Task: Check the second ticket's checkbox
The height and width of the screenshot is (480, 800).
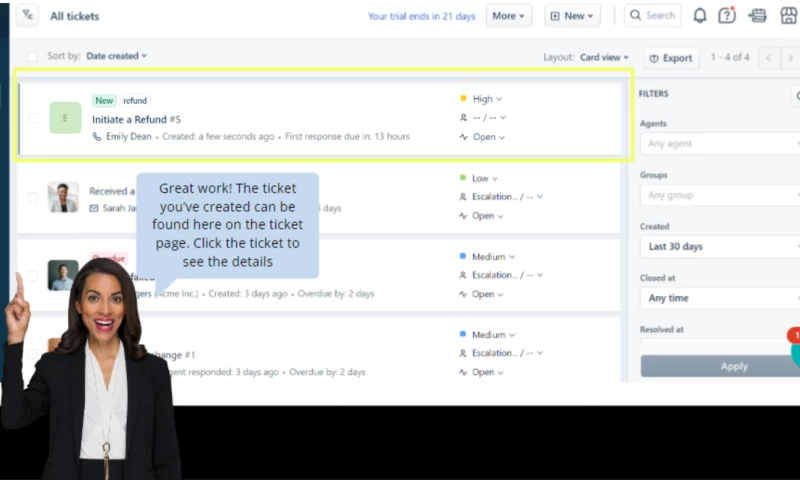Action: click(34, 197)
